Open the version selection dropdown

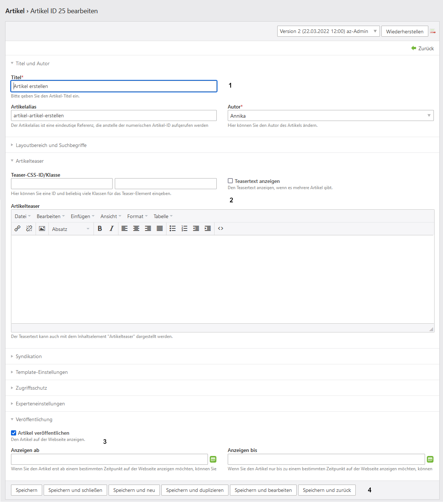click(328, 32)
